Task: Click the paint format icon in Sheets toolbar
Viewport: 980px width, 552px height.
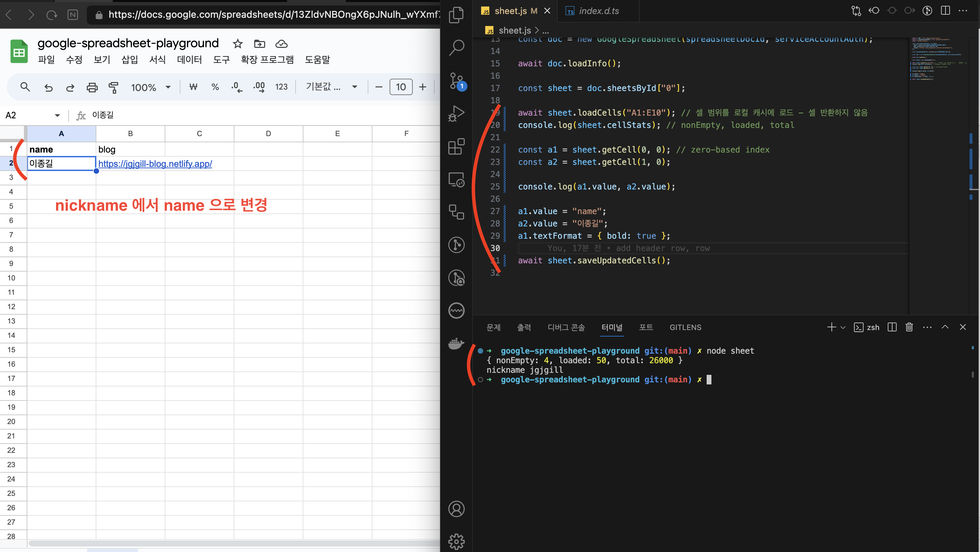Action: click(113, 87)
